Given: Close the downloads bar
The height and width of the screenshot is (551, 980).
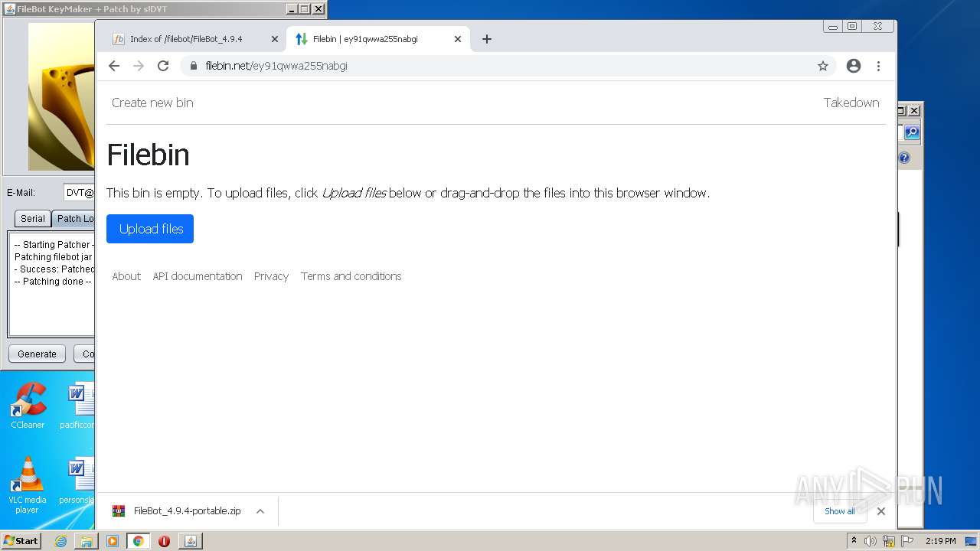Looking at the screenshot, I should point(881,511).
